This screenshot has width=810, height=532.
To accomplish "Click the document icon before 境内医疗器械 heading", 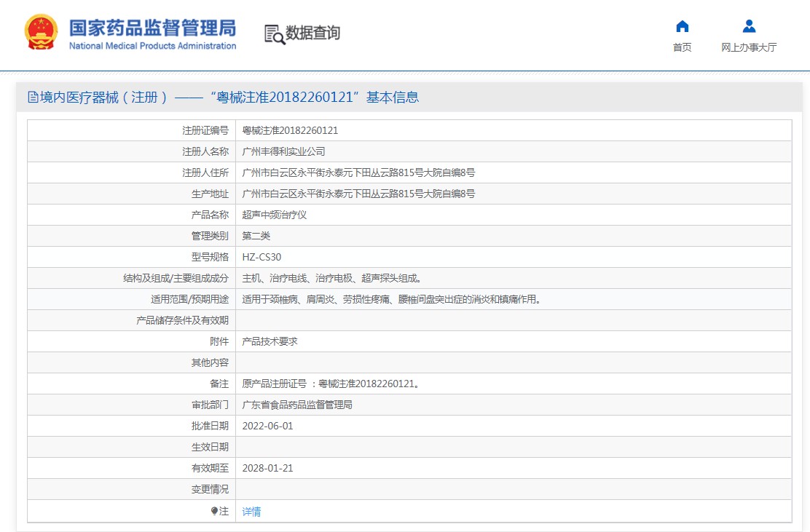I will (33, 98).
